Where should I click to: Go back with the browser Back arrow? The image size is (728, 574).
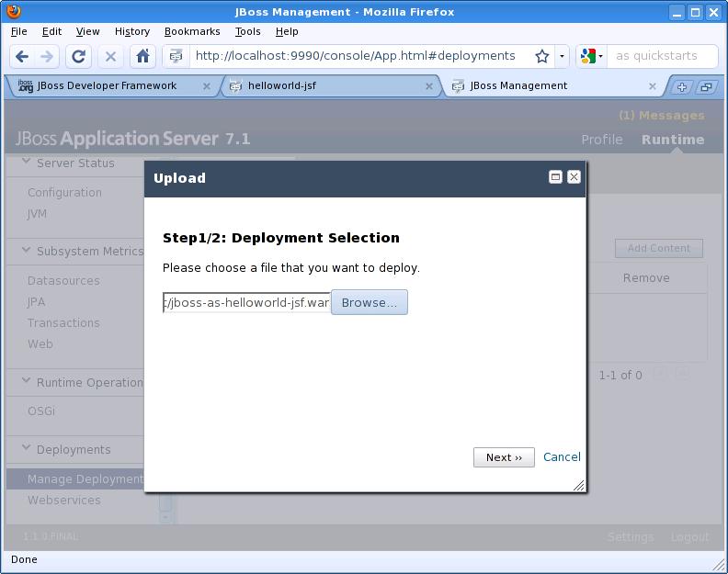pos(22,57)
